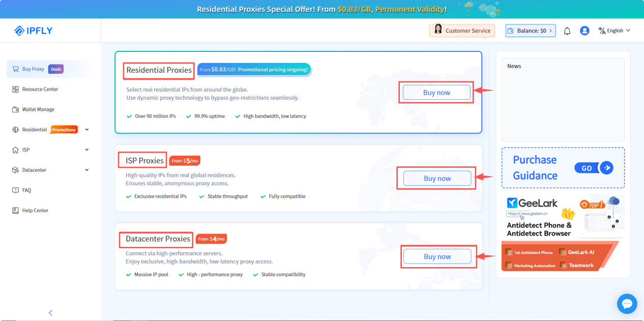Click the IPFLY logo

(x=34, y=31)
